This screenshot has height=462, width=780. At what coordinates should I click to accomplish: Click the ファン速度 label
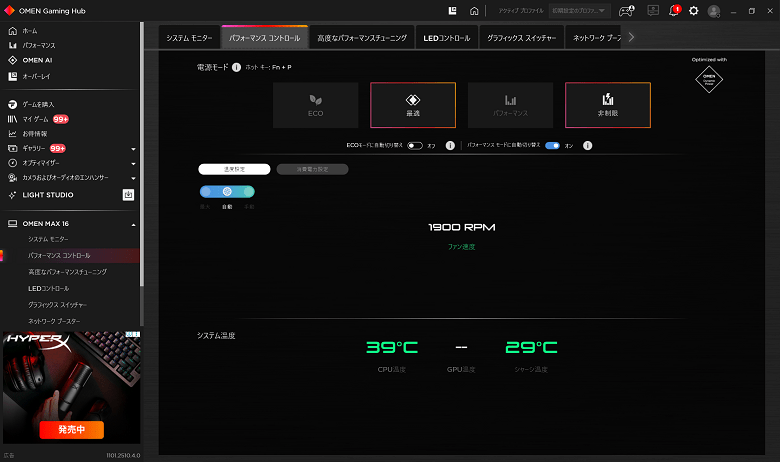pos(462,247)
